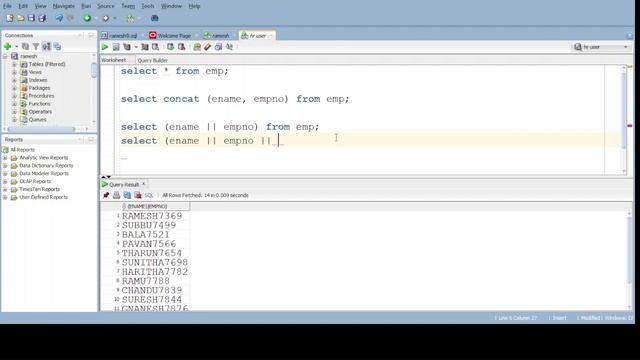Click the green Back navigation arrow
The image size is (640, 360).
[x=87, y=18]
